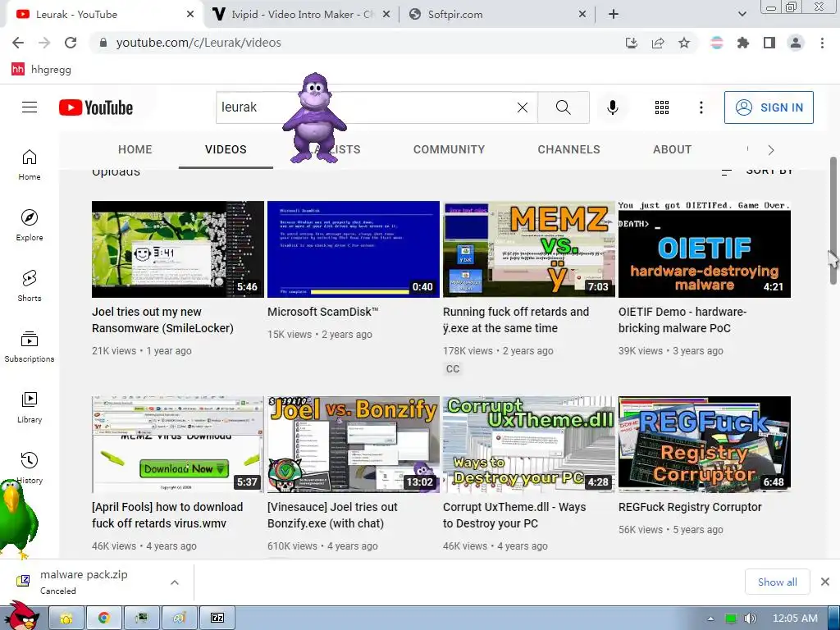
Task: Show hidden tray icons arrow
Action: coord(710,619)
